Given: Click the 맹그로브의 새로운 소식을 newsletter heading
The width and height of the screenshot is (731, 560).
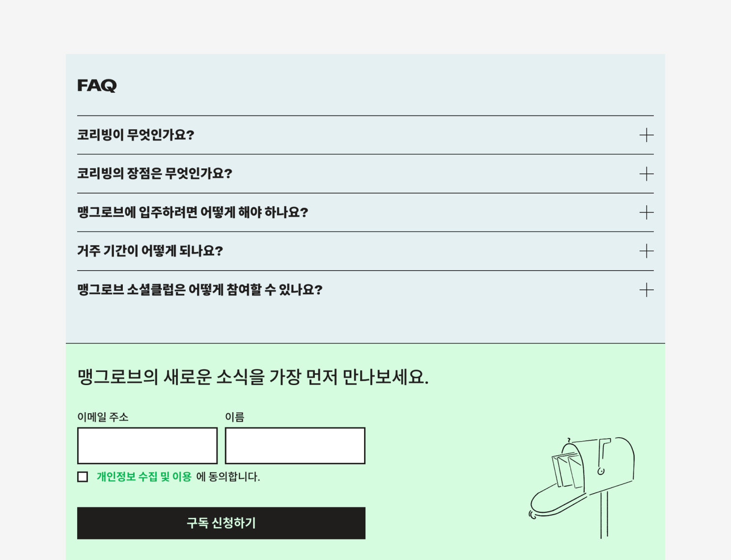Looking at the screenshot, I should [253, 377].
